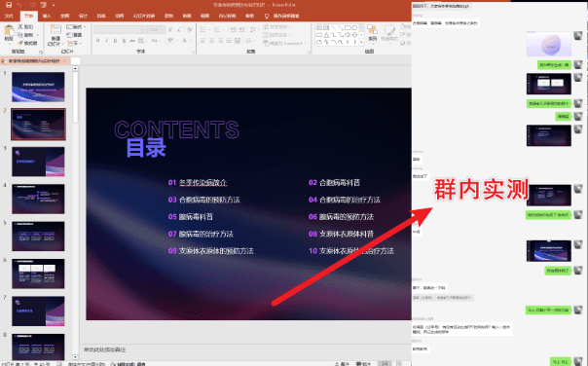Align the text to the left
The width and height of the screenshot is (588, 366).
(202, 41)
